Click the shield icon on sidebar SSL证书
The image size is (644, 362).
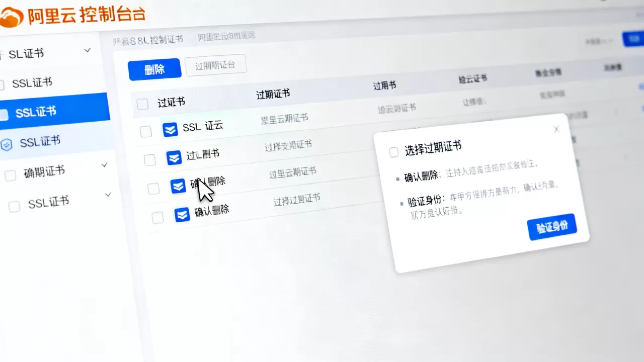pos(7,145)
